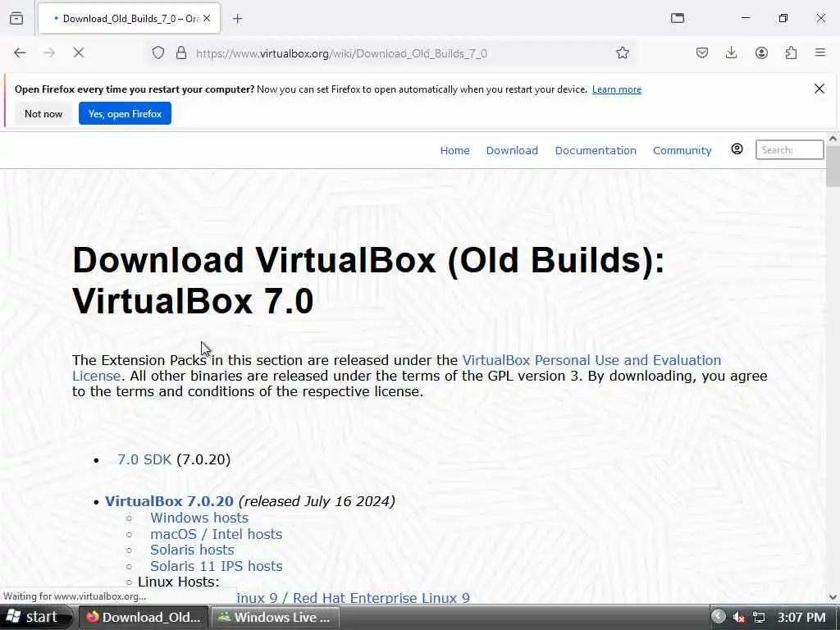Save the page to Pocket
This screenshot has width=840, height=630.
(x=702, y=52)
